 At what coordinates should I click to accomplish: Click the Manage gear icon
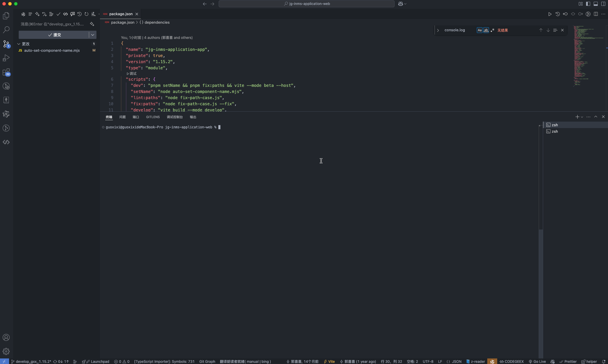pos(6,351)
